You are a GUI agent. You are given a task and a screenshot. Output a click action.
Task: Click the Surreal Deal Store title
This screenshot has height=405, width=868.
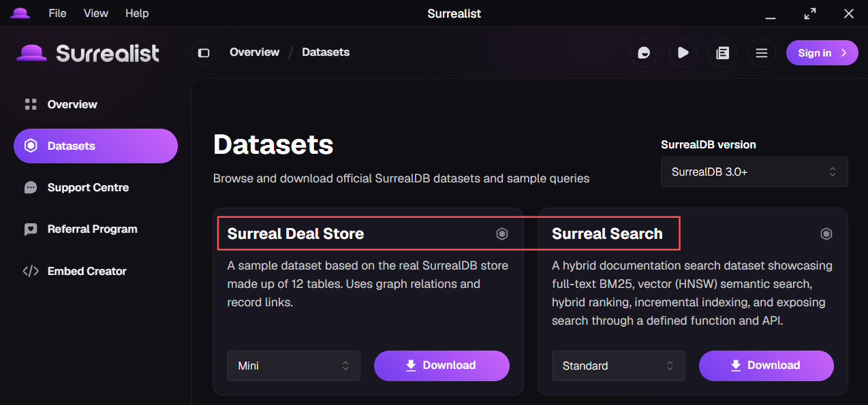point(296,233)
